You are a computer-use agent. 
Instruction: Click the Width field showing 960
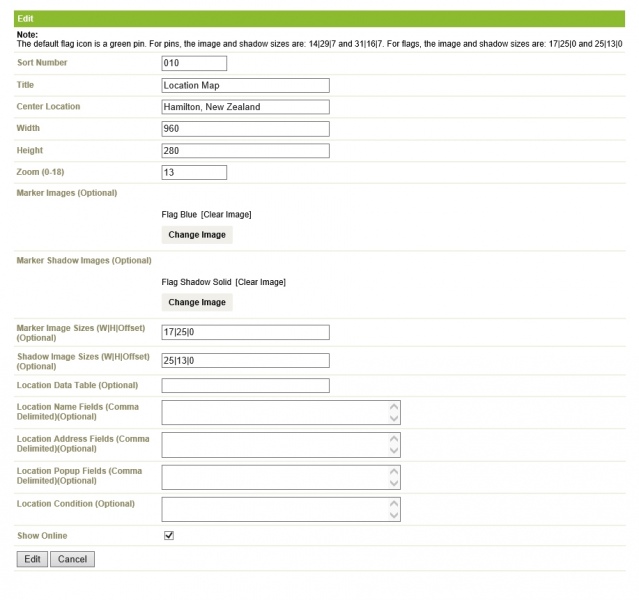[245, 129]
